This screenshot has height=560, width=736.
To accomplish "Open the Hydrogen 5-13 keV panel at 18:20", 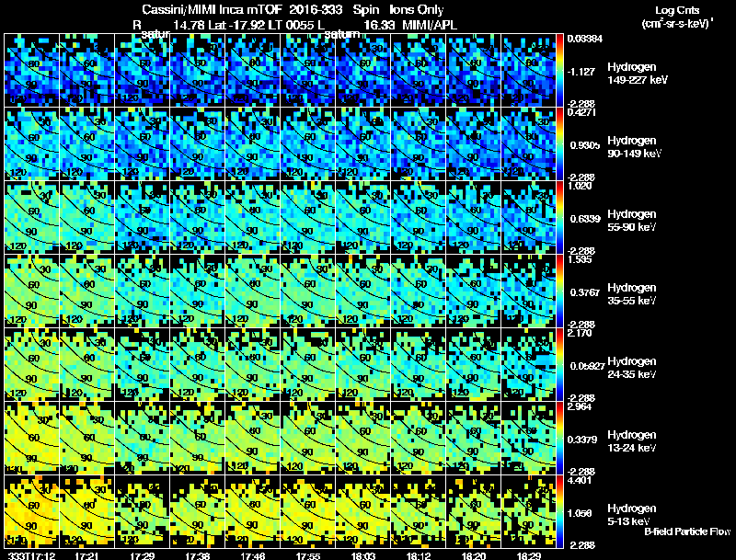I will click(x=474, y=511).
